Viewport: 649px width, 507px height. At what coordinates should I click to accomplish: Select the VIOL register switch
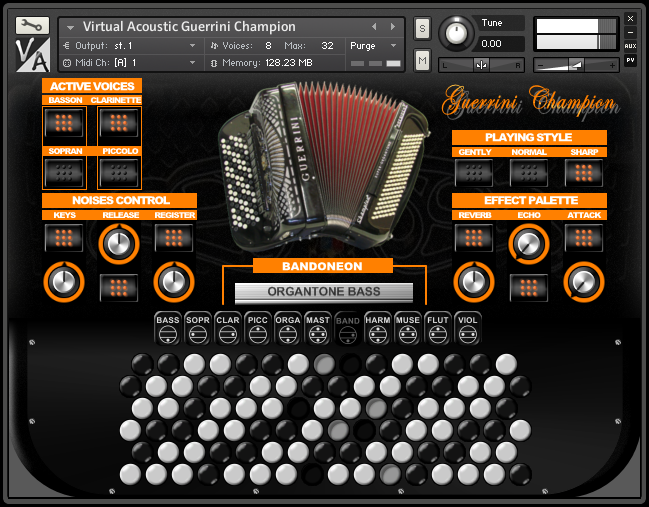tap(468, 329)
